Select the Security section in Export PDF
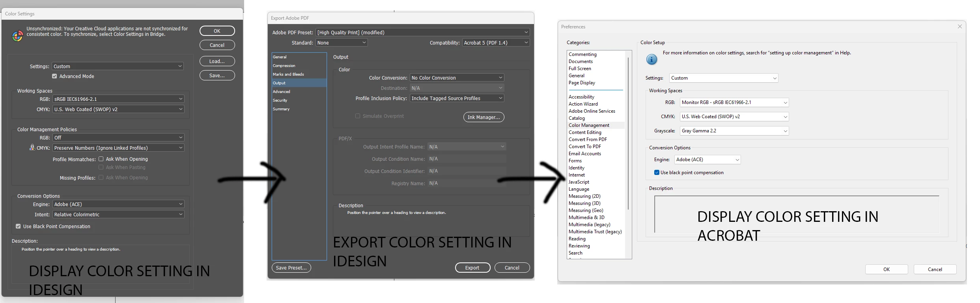This screenshot has height=303, width=980. pyautogui.click(x=299, y=100)
